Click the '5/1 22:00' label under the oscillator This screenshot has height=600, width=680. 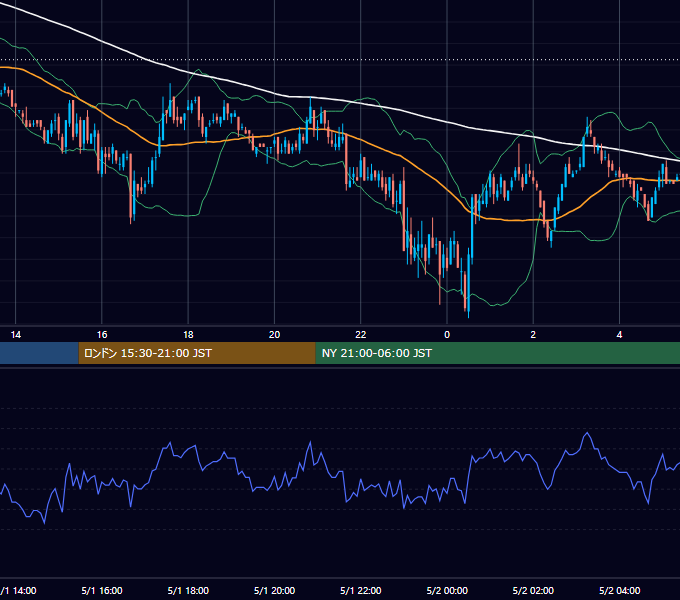pyautogui.click(x=361, y=591)
